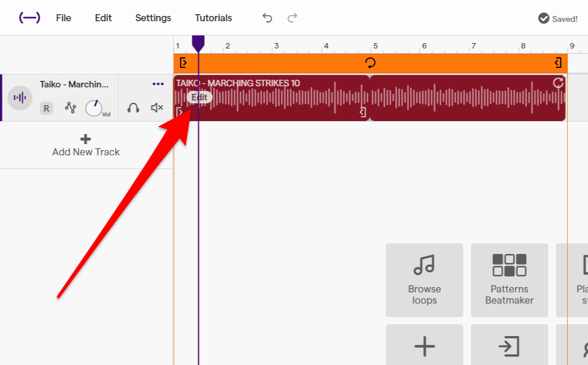The width and height of the screenshot is (588, 365).
Task: Click the loop end bracket in orange bar
Action: point(558,63)
